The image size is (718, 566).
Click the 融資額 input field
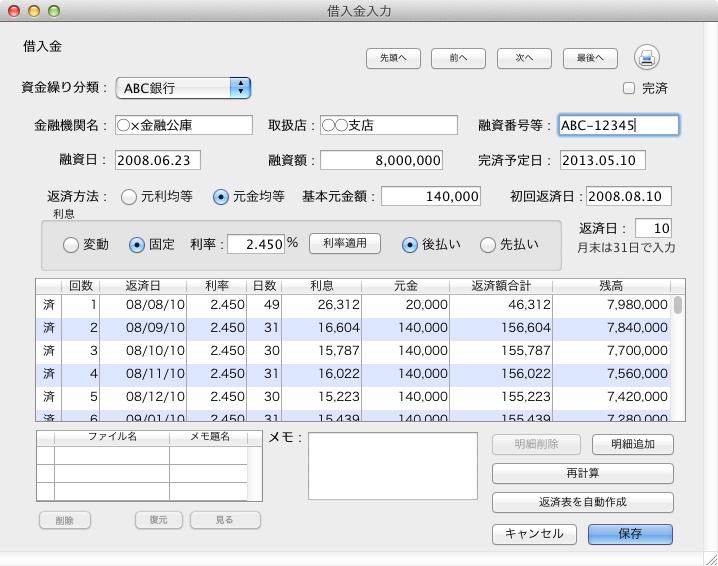pyautogui.click(x=381, y=160)
